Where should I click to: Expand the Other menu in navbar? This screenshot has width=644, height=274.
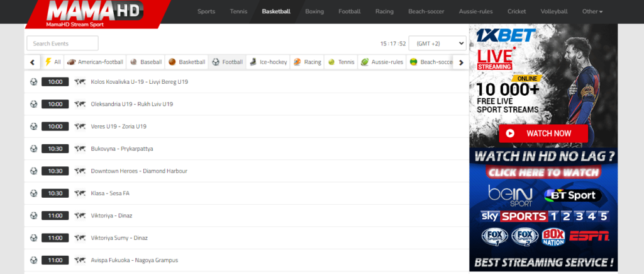(x=592, y=11)
